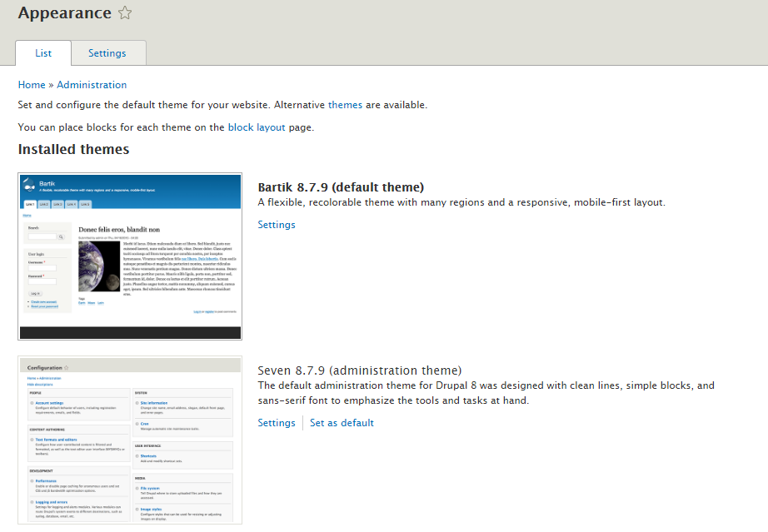Image resolution: width=768 pixels, height=532 pixels.
Task: Select the Bartik 8.7.9 default theme heading
Action: 341,187
